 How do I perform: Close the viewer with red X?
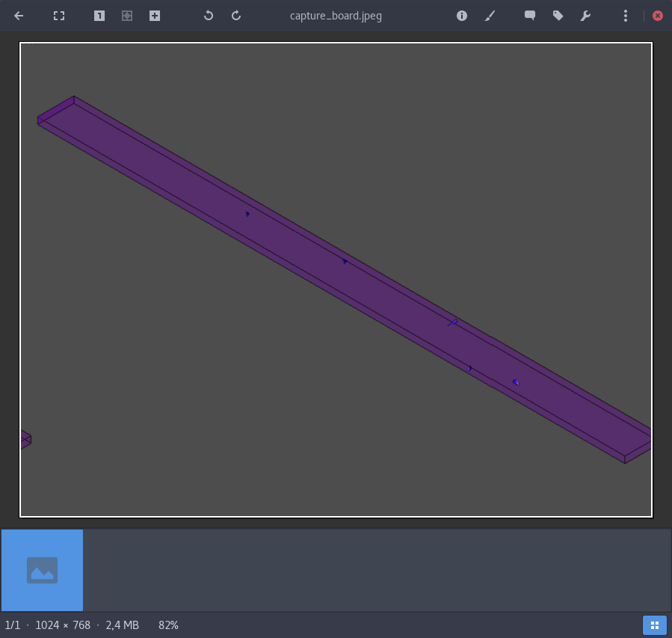(x=658, y=16)
